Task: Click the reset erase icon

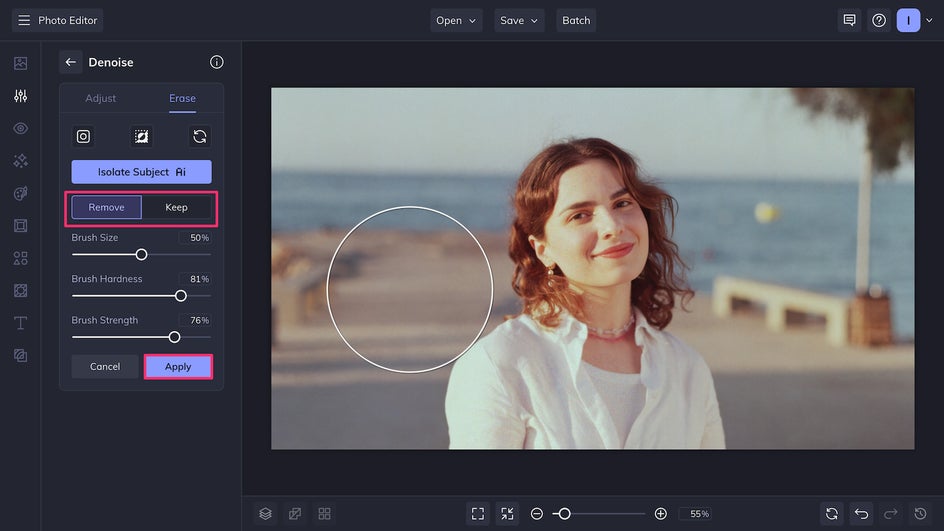Action: [200, 137]
